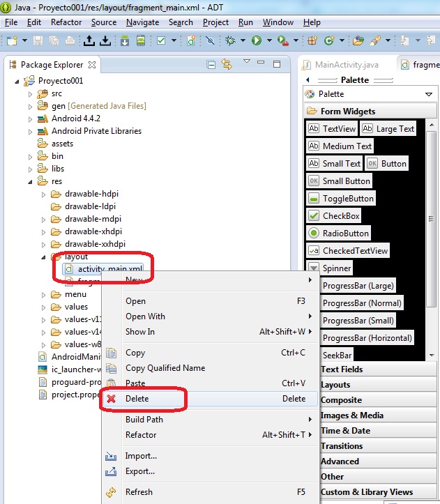Image resolution: width=440 pixels, height=504 pixels.
Task: Select ToggleButton widget in Palette
Action: click(340, 198)
